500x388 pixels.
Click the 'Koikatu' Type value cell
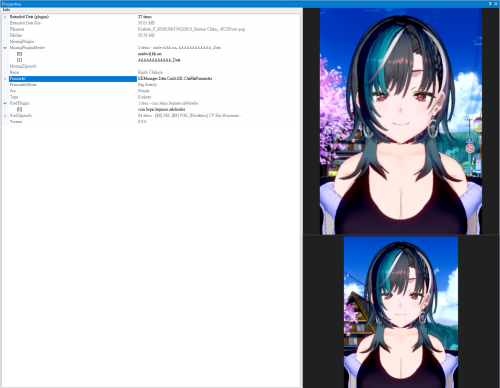(144, 97)
